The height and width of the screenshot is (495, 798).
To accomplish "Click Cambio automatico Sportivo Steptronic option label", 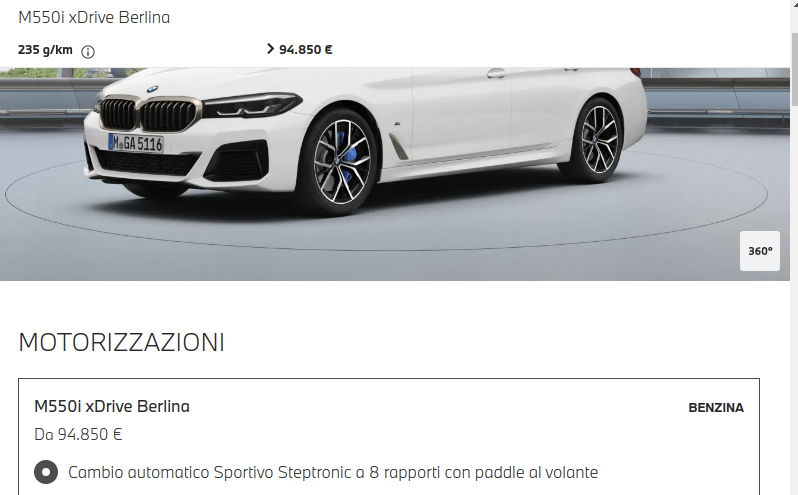I will click(x=333, y=472).
